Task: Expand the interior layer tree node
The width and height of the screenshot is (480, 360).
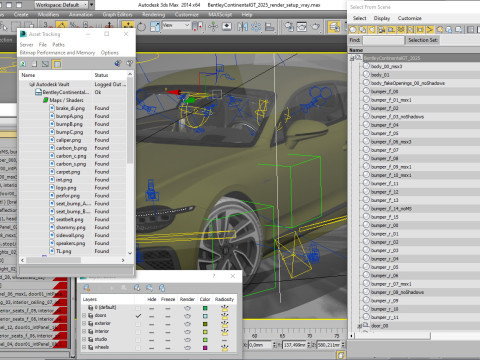Action: click(84, 331)
